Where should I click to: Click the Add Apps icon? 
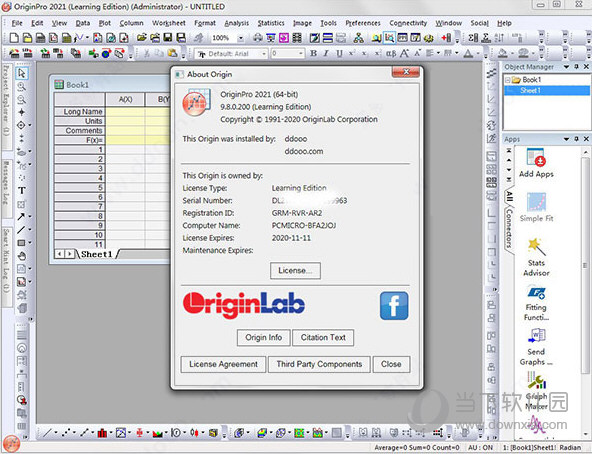536,163
